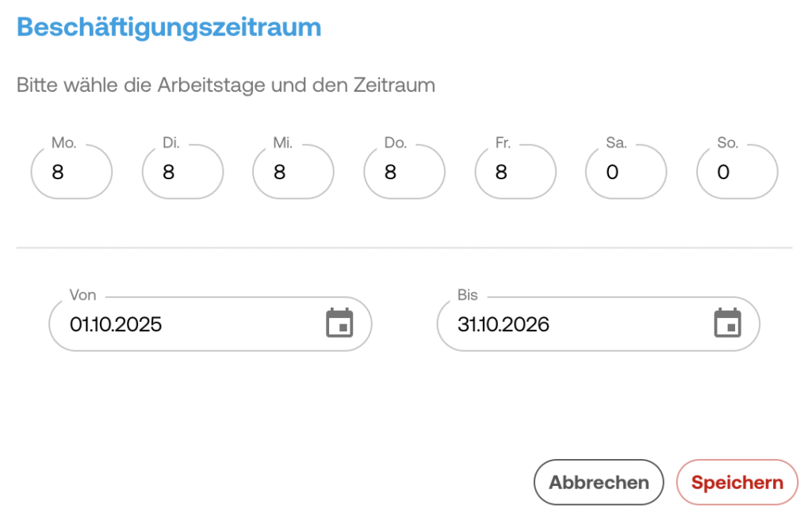812x524 pixels.
Task: Select the Fr. hours field
Action: pyautogui.click(x=515, y=172)
